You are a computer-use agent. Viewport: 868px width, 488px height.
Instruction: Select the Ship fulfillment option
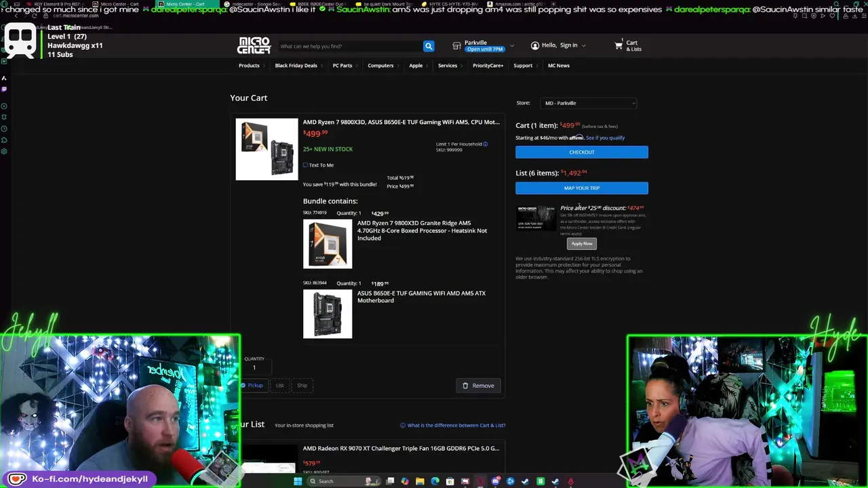point(302,385)
